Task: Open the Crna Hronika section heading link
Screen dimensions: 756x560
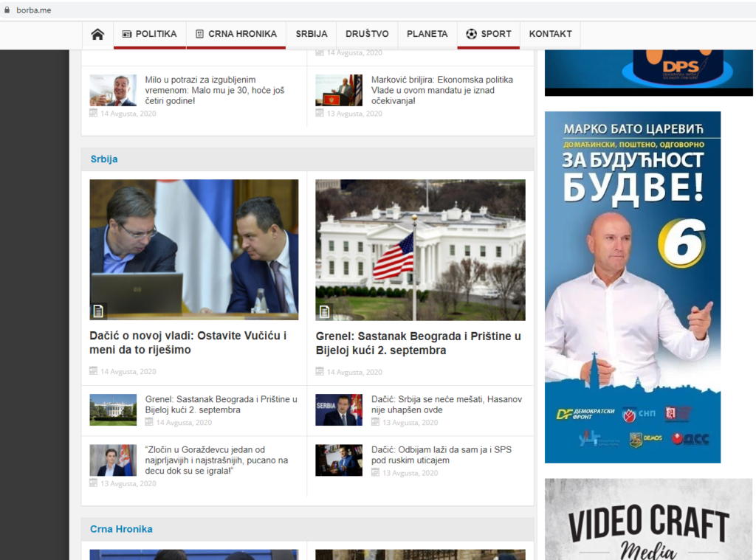Action: pos(121,529)
